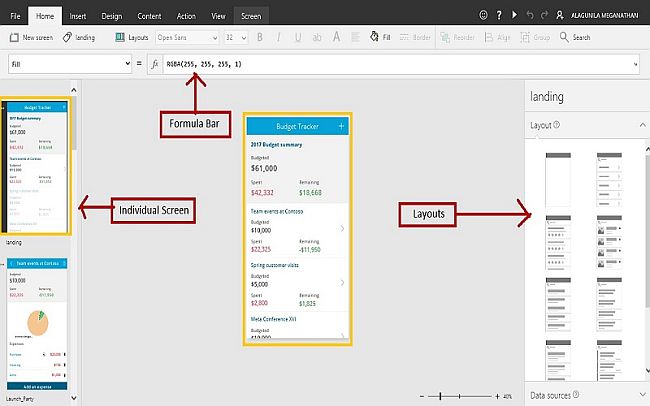This screenshot has width=650, height=406.
Task: Click the landing screen name label
Action: click(14, 242)
